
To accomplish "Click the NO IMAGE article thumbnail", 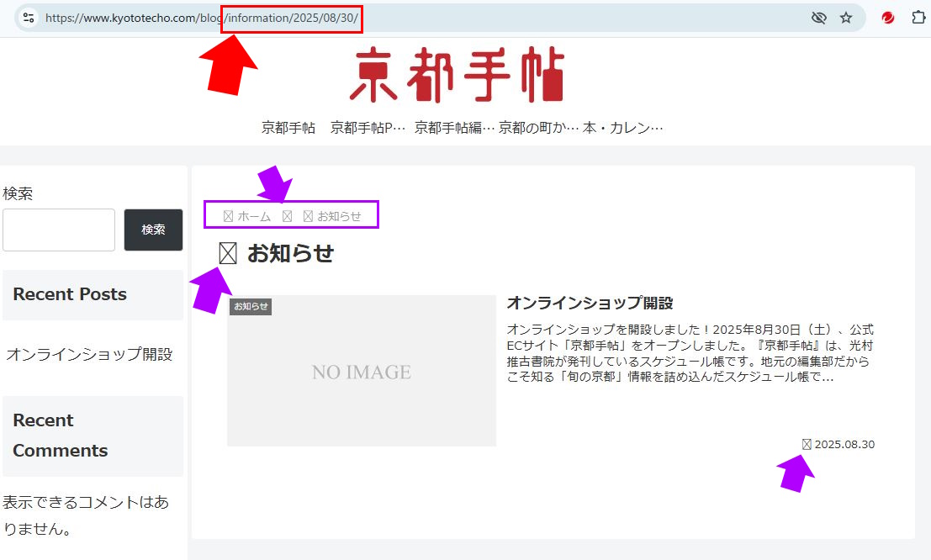I will click(362, 371).
